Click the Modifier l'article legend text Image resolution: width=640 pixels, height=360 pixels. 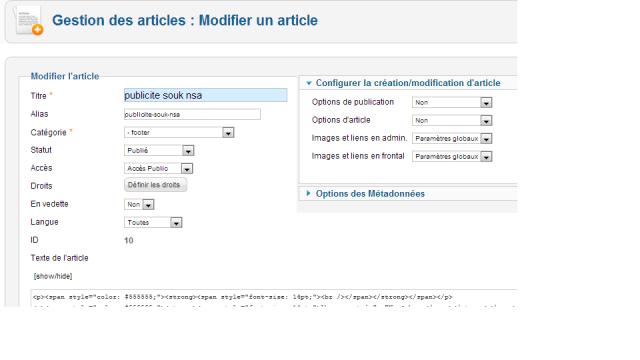click(65, 76)
